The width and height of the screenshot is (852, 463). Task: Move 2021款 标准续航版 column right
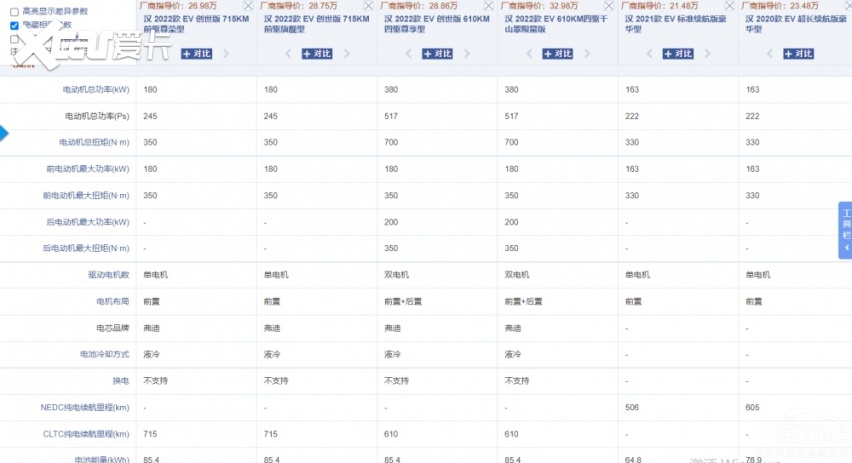click(x=707, y=54)
